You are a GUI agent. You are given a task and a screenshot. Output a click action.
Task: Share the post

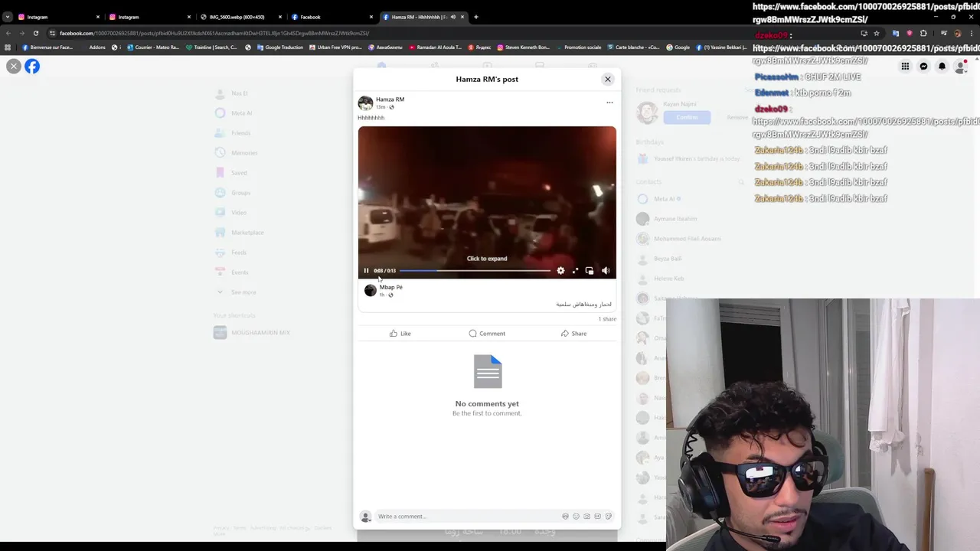click(x=573, y=333)
